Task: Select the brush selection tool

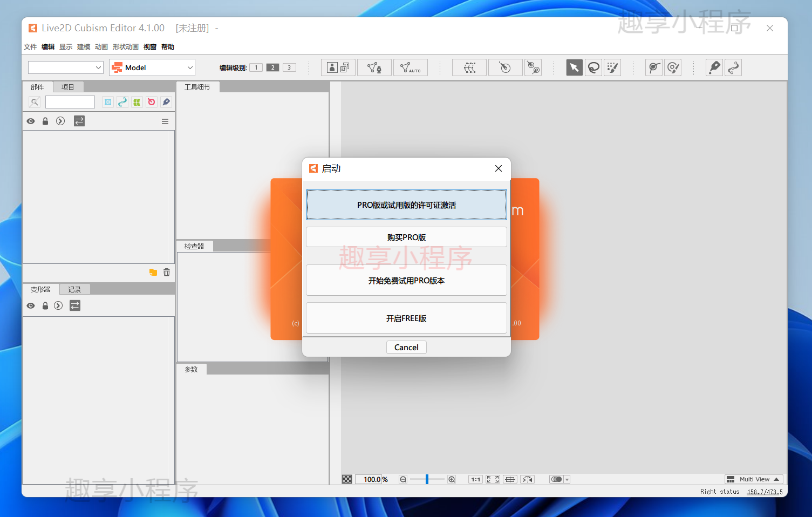Action: point(612,67)
